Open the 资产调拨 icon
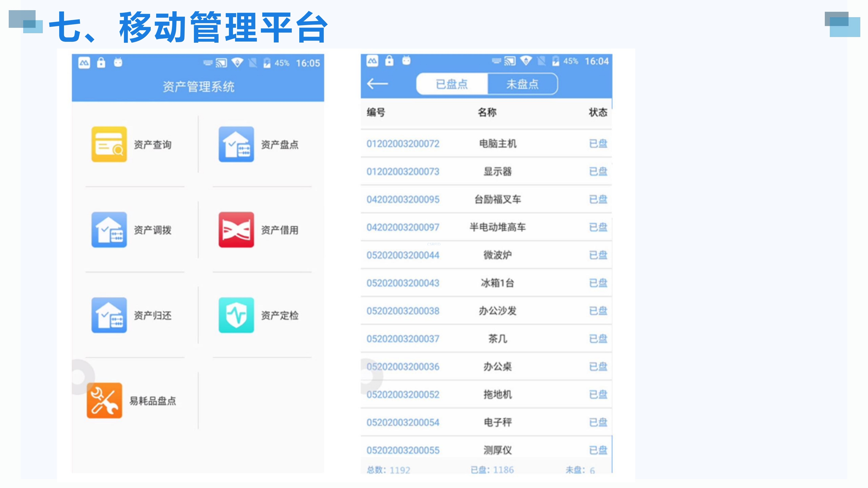Image resolution: width=868 pixels, height=488 pixels. [x=109, y=230]
